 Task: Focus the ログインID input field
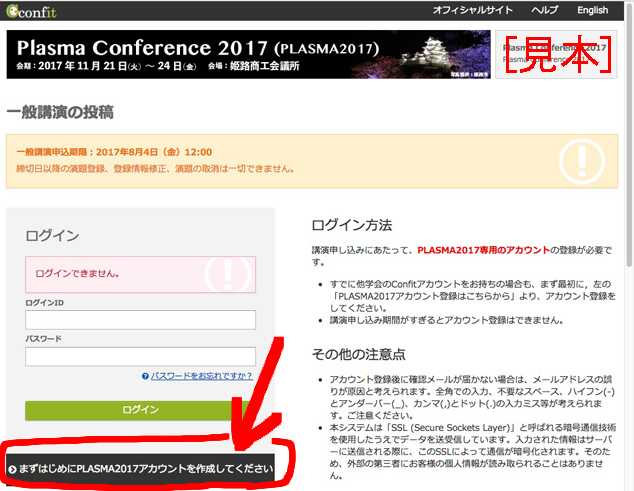coord(140,320)
